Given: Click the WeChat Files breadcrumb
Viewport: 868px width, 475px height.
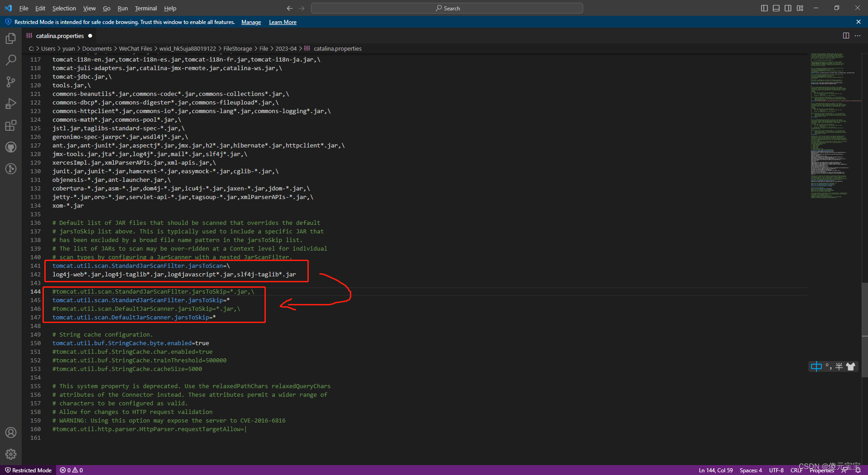Looking at the screenshot, I should pos(135,48).
